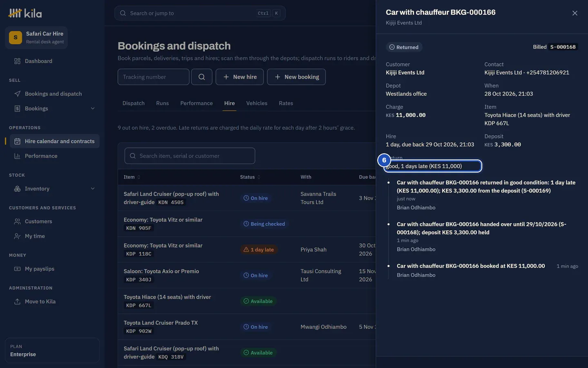Click the New booking button
The image size is (588, 368).
pyautogui.click(x=296, y=77)
